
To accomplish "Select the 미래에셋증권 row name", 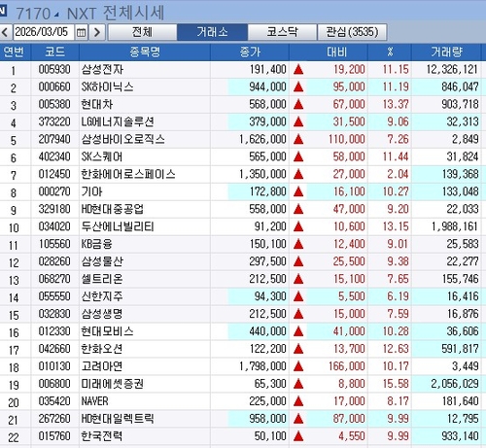I will tap(113, 384).
